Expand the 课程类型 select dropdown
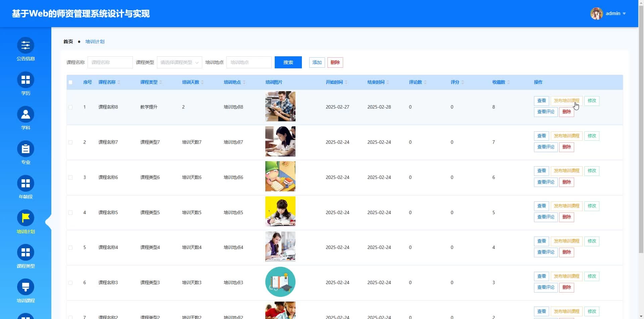644x319 pixels. pos(179,62)
